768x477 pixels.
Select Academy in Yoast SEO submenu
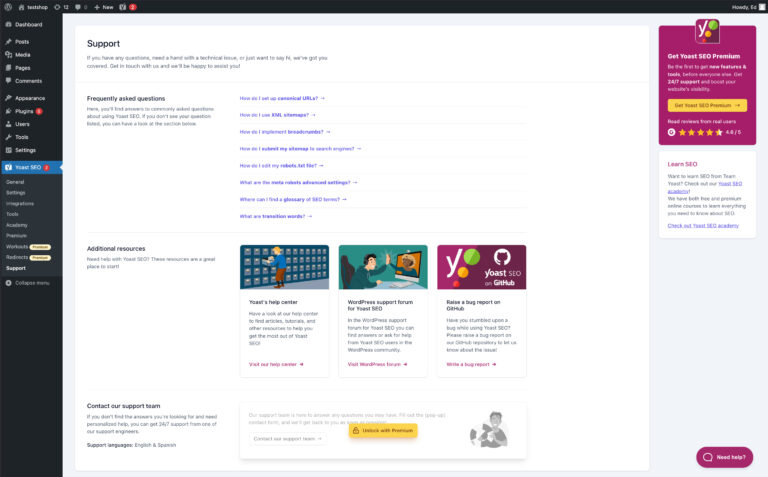point(17,225)
